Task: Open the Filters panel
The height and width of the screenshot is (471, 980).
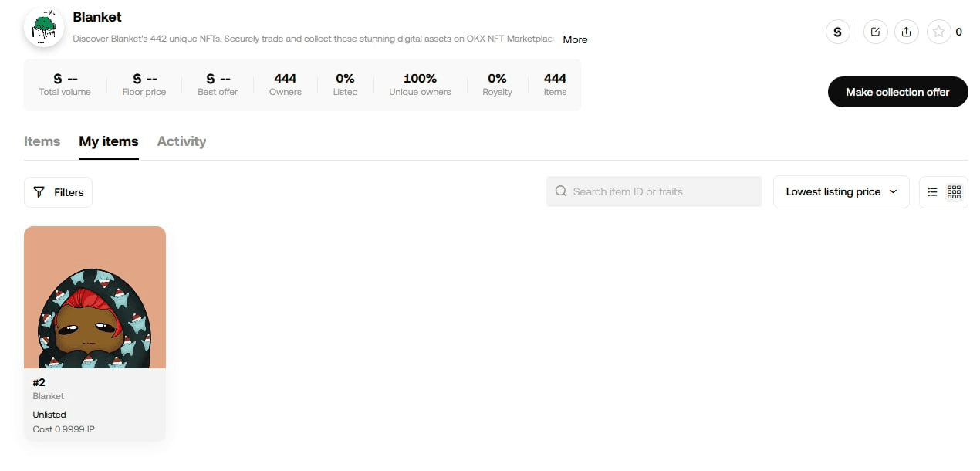Action: pyautogui.click(x=59, y=192)
